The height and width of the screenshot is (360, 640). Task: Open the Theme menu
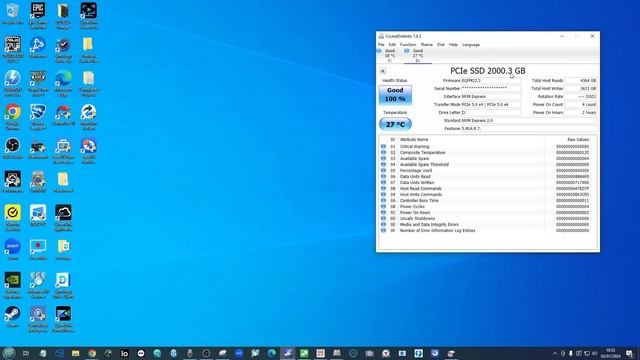coord(427,44)
